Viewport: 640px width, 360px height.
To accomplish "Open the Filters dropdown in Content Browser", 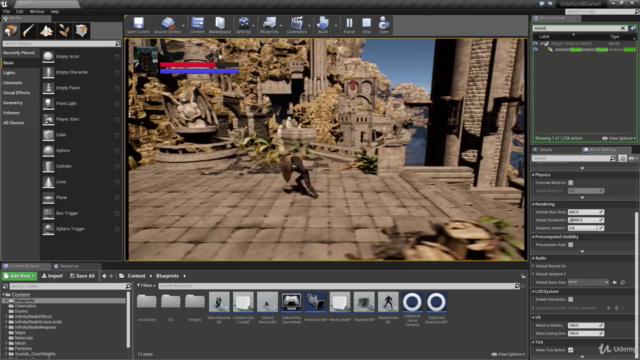I will tap(146, 286).
